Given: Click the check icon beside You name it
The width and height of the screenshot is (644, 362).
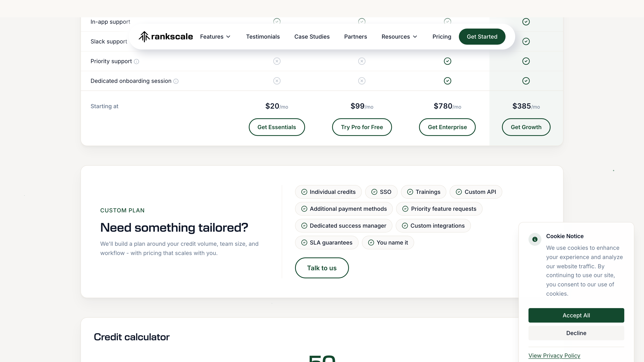Looking at the screenshot, I should click(x=371, y=243).
